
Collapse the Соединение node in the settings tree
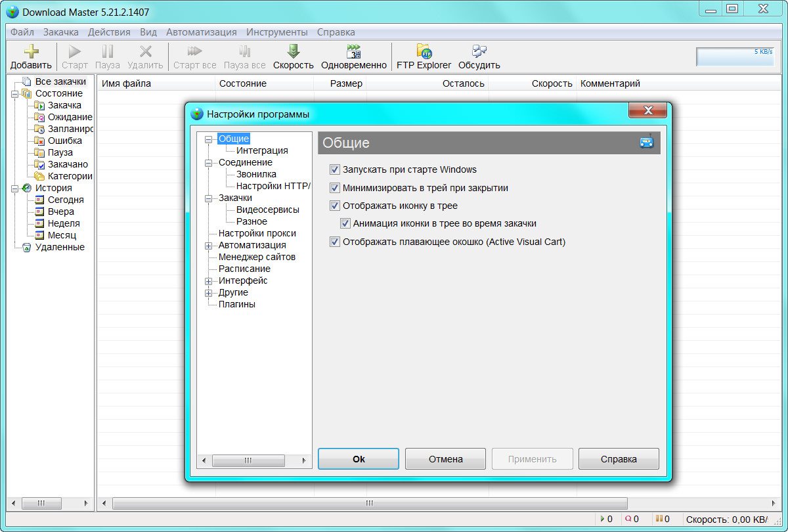coord(209,163)
